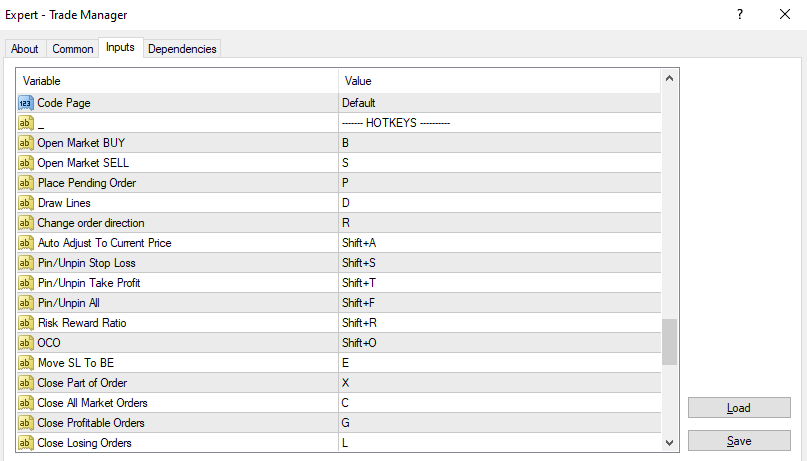
Task: Click the icon beside Pin/Unpin Stop Loss
Action: coord(26,263)
